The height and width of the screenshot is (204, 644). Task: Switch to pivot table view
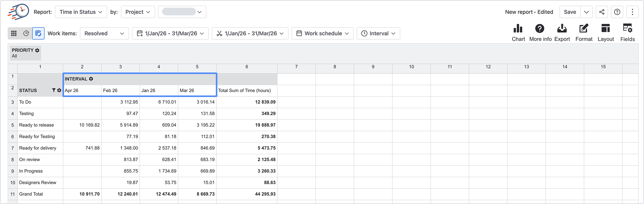click(x=38, y=33)
